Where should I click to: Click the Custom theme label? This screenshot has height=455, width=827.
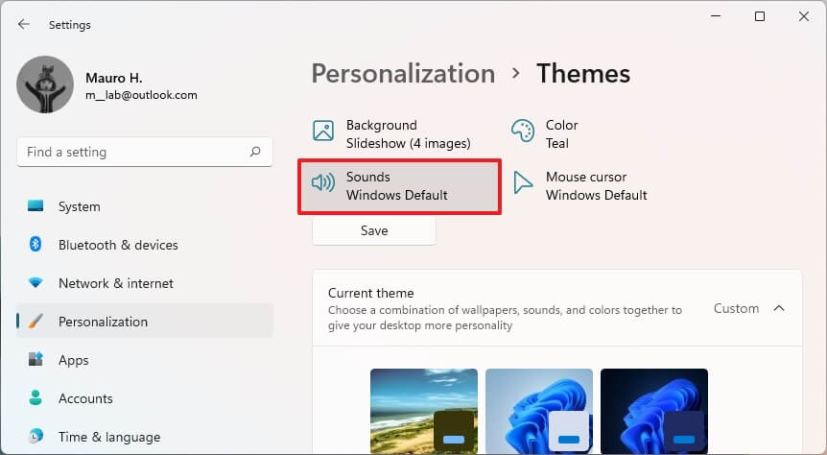click(736, 308)
